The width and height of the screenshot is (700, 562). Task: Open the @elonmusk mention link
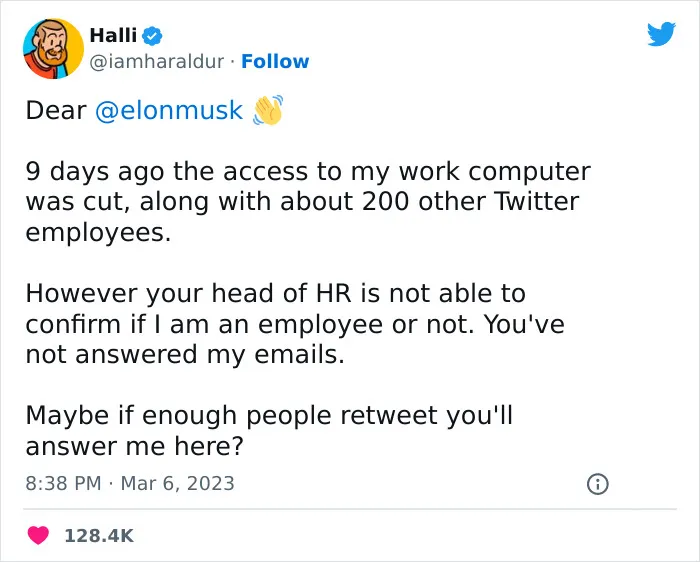pos(169,110)
